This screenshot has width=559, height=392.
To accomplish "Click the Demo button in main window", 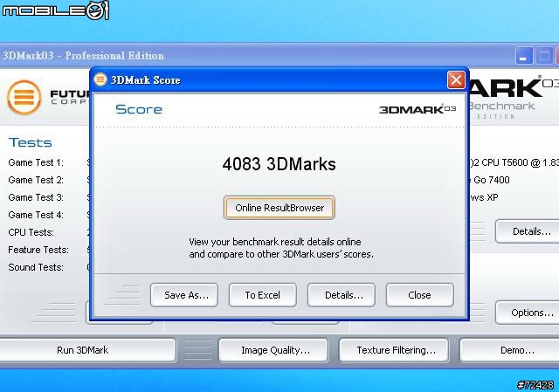I will [x=510, y=350].
